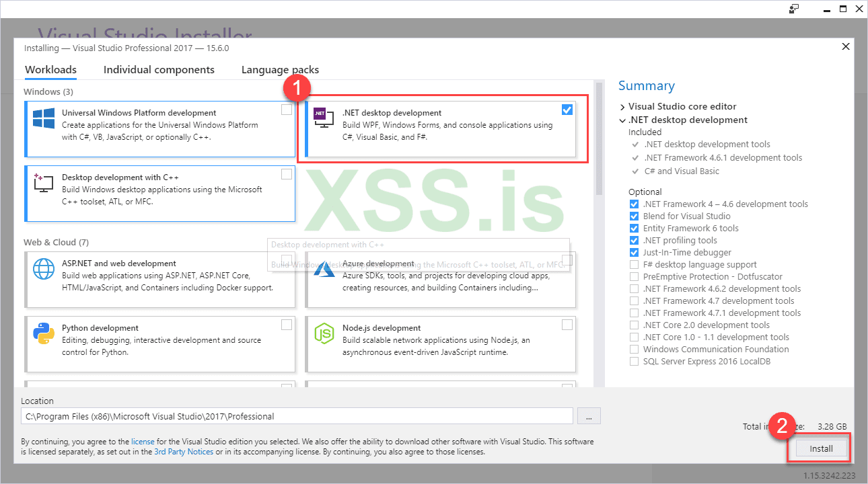Click the "3.28 GB" total size value
868x484 pixels.
click(832, 426)
